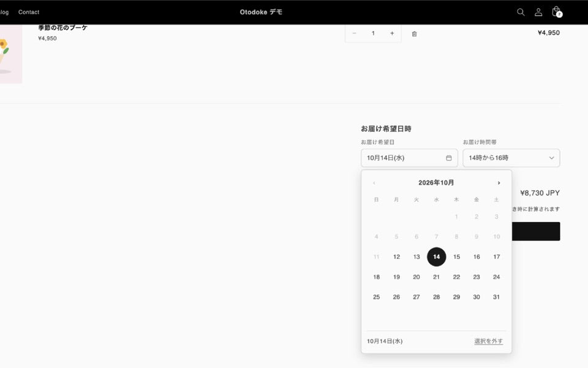Select October 24 in calendar
Image resolution: width=588 pixels, height=368 pixels.
[497, 277]
